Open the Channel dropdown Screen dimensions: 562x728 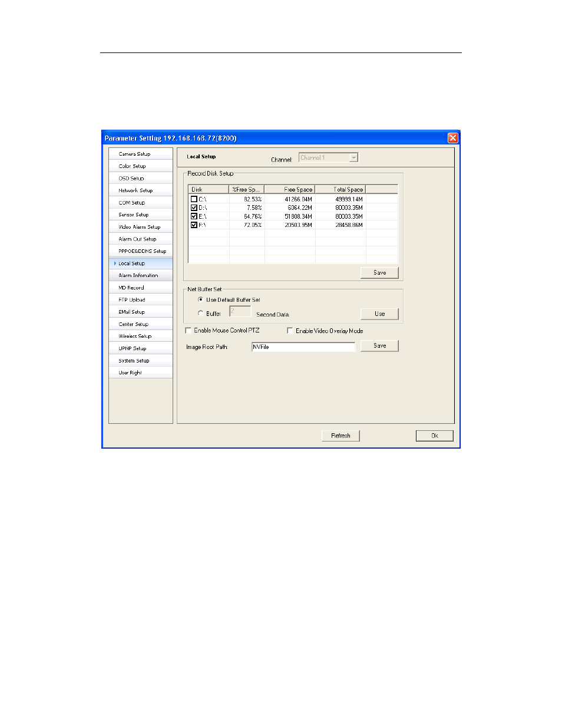tap(353, 157)
